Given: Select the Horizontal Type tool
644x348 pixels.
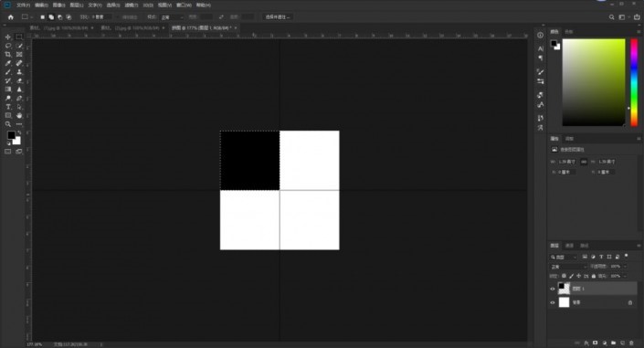Looking at the screenshot, I should 8,107.
